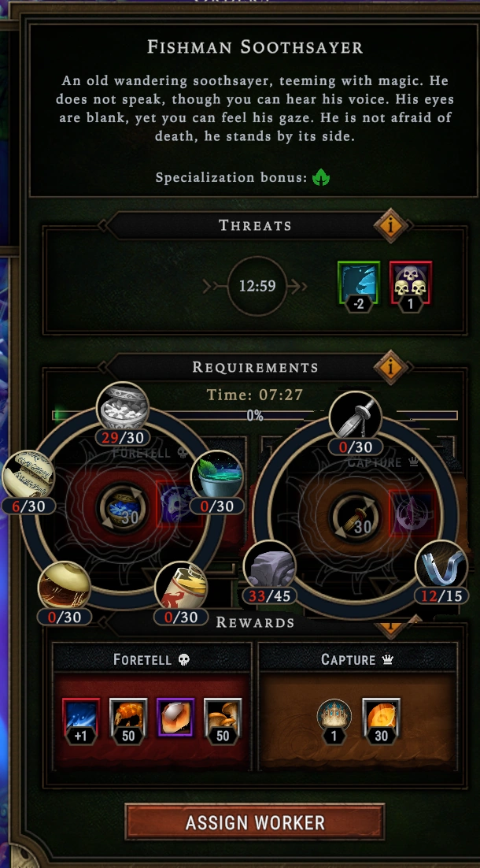The height and width of the screenshot is (868, 480).
Task: Choose the green herb bowl ingredient 0/30
Action: tap(216, 476)
